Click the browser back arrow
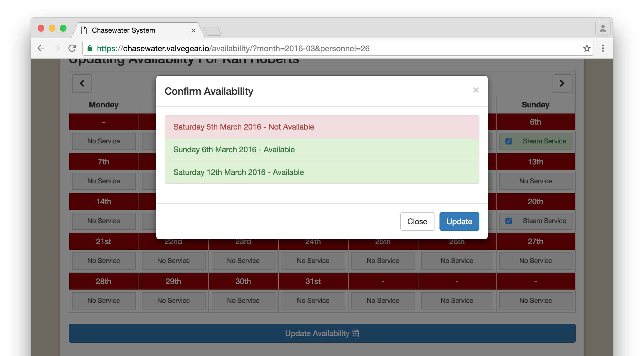 coord(41,48)
